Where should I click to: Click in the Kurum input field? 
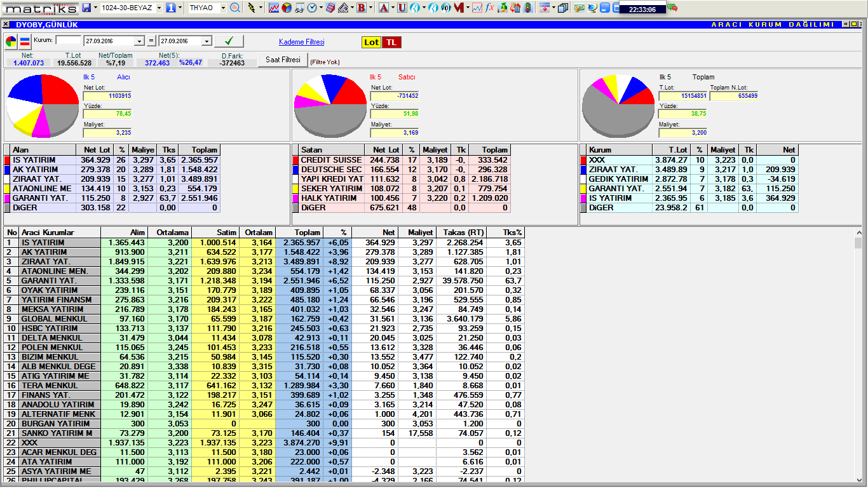pyautogui.click(x=69, y=40)
